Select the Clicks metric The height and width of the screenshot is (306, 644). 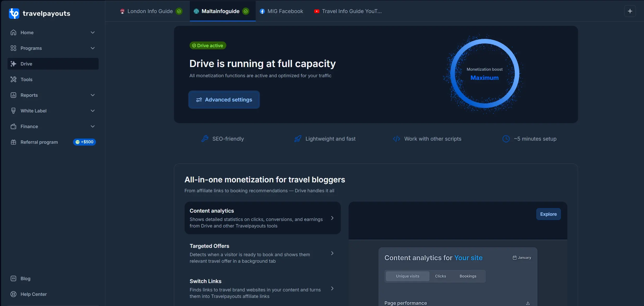tap(440, 276)
